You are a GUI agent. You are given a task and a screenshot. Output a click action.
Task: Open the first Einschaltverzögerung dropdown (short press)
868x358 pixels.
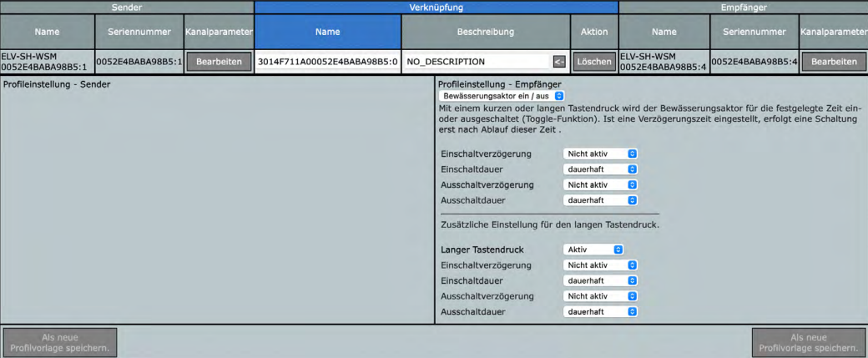click(x=600, y=154)
